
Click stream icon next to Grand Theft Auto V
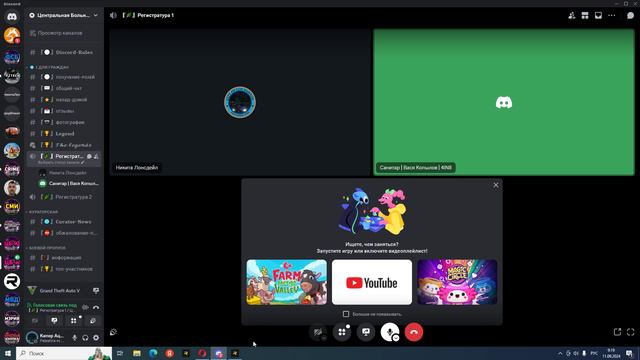[96, 291]
